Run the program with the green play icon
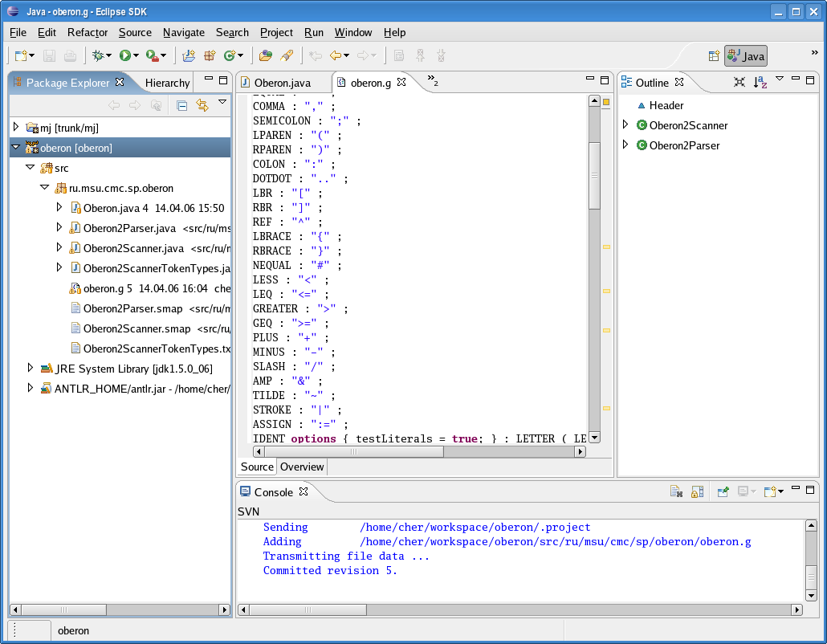 point(125,55)
